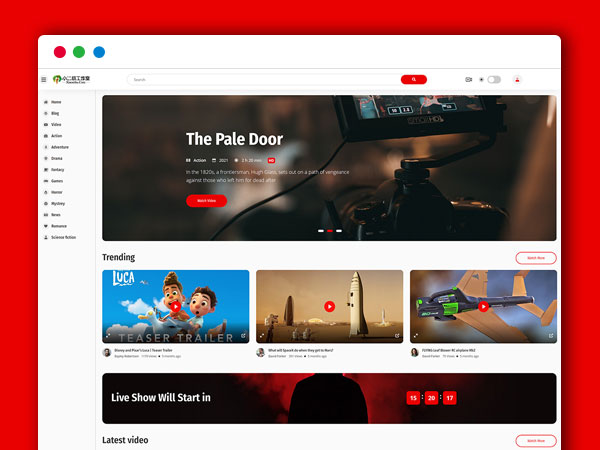Click the red search button
Screen dimensions: 600x450
pyautogui.click(x=413, y=79)
